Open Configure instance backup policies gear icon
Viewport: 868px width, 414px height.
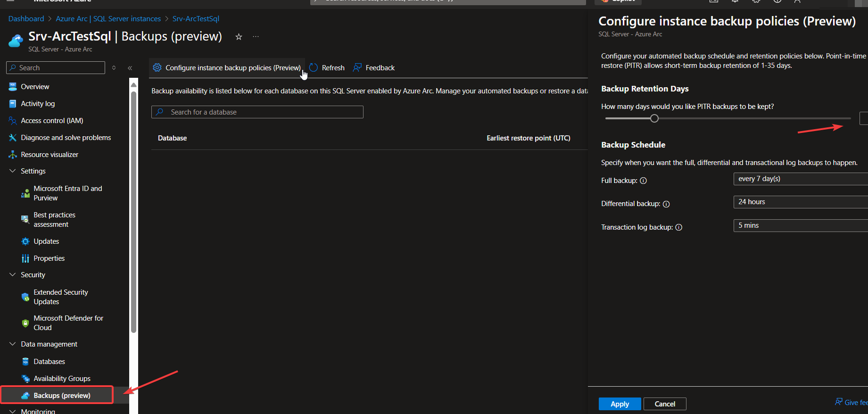(157, 68)
